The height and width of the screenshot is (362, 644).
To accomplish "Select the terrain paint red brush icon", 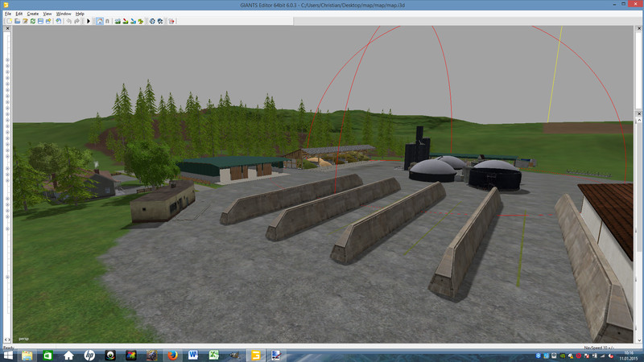I will pos(126,21).
